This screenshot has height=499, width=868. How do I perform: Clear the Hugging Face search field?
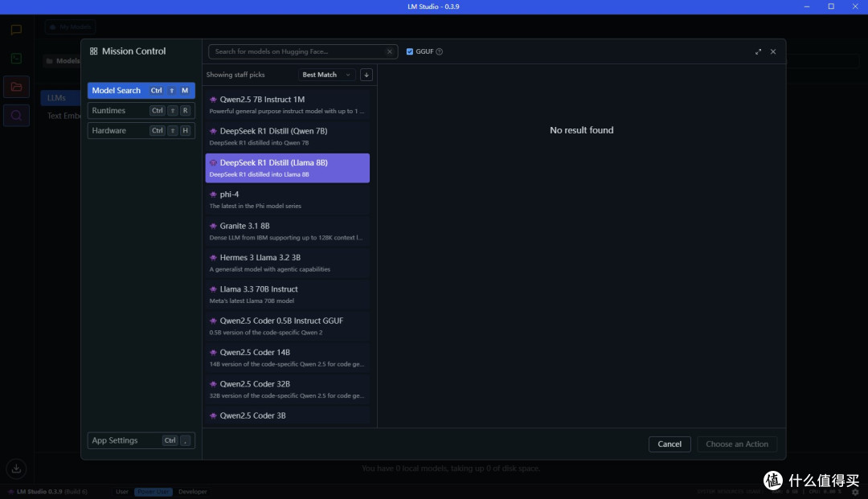[x=390, y=51]
